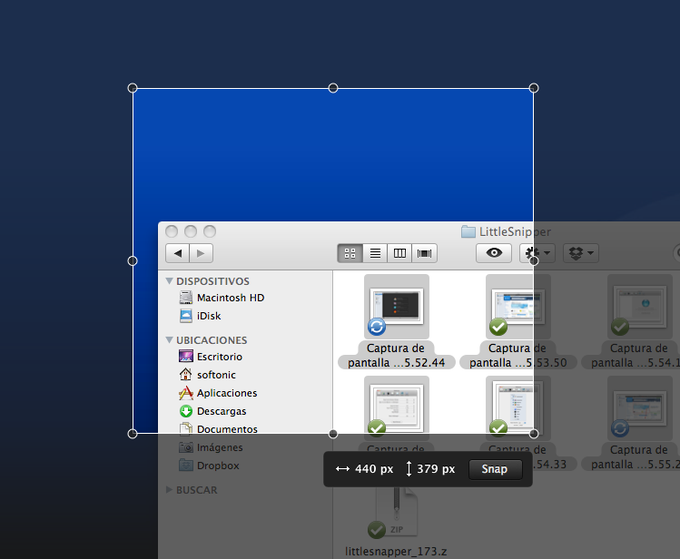Click the Snap button
Image resolution: width=680 pixels, height=559 pixels.
coord(495,469)
